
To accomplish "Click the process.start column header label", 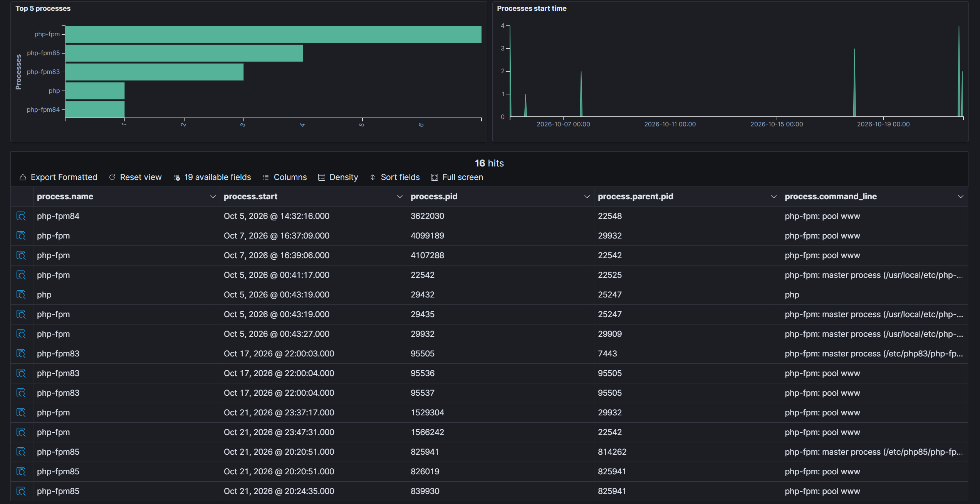I will (250, 197).
